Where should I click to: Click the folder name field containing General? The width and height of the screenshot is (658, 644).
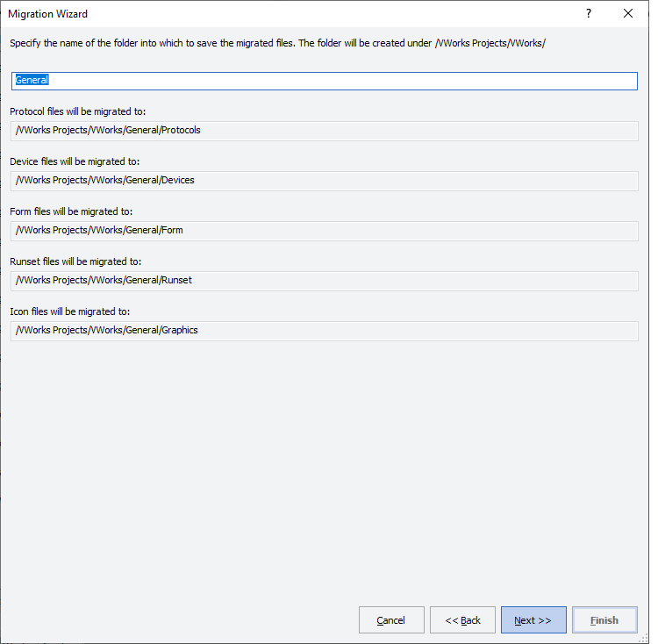[x=325, y=81]
